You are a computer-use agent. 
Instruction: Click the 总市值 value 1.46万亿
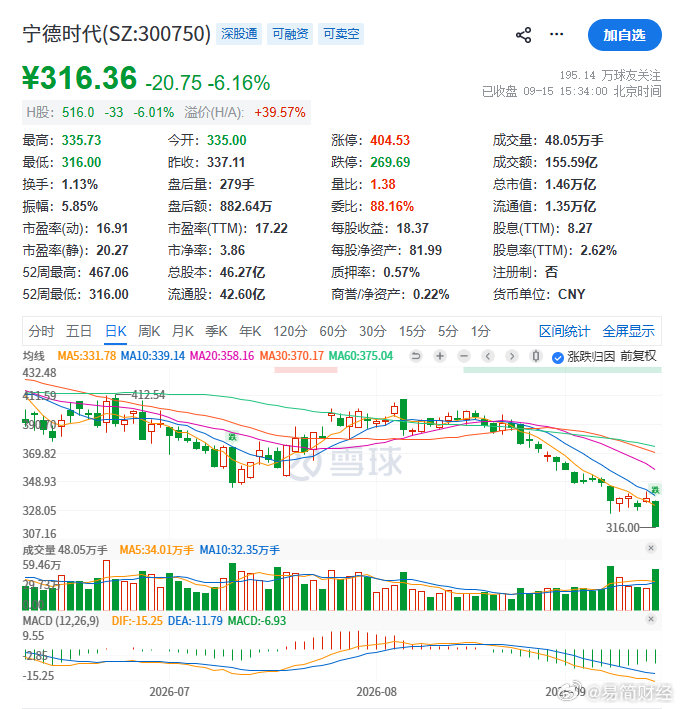click(570, 184)
